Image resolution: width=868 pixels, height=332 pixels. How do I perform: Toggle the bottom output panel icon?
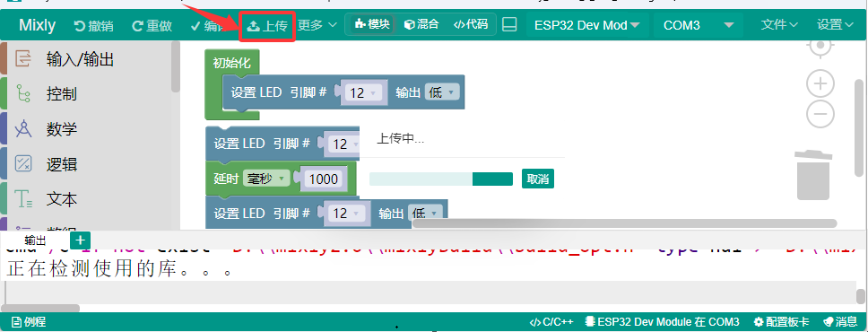click(508, 25)
